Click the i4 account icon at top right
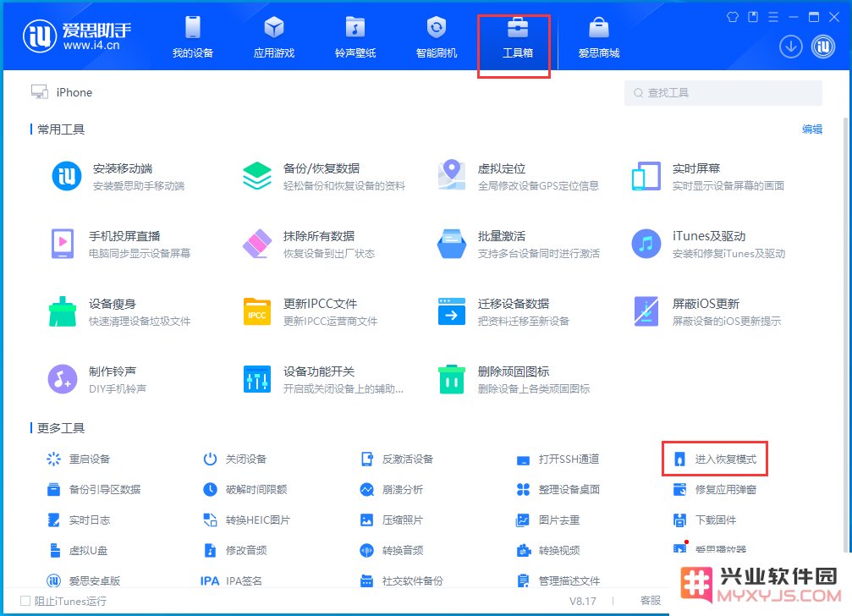 pos(823,47)
